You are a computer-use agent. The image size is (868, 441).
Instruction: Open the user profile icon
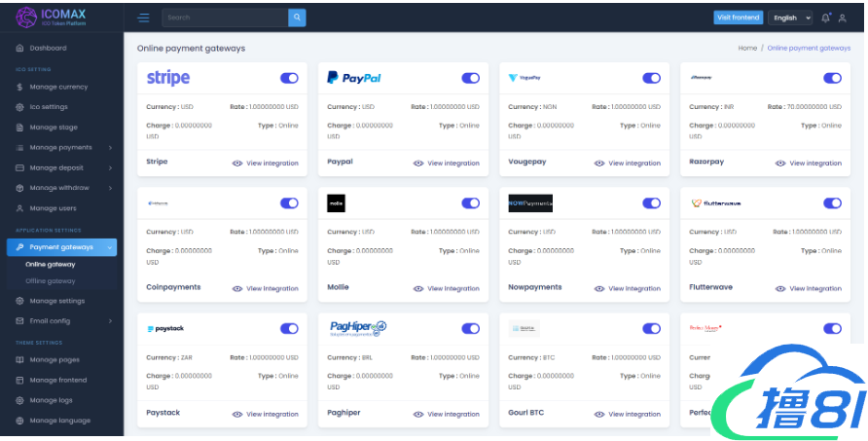click(x=843, y=18)
